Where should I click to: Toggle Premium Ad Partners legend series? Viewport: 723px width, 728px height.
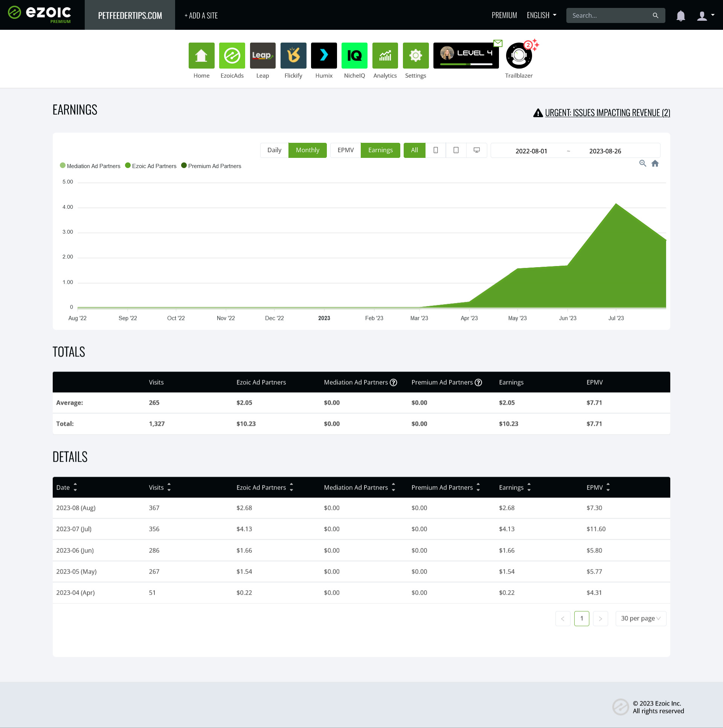[x=211, y=166]
